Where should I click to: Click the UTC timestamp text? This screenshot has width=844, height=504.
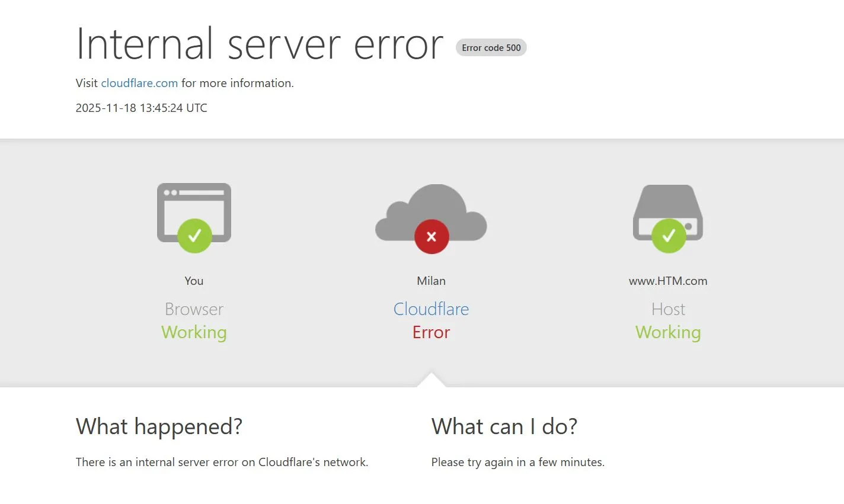click(x=141, y=108)
